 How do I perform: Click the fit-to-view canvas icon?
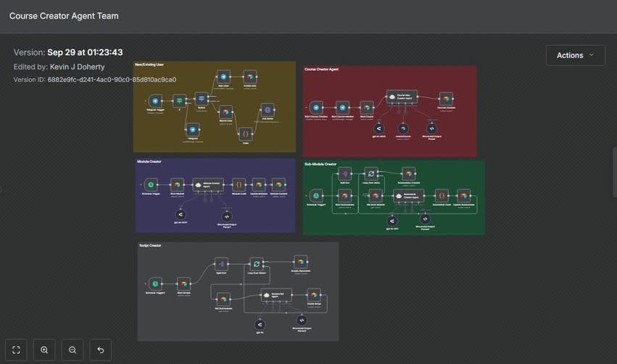(x=16, y=349)
